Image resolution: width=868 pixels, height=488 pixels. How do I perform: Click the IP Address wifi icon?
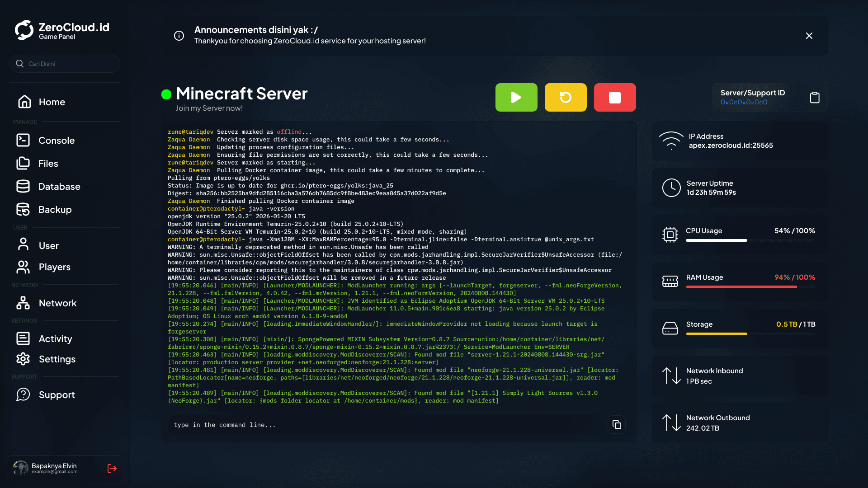(671, 141)
